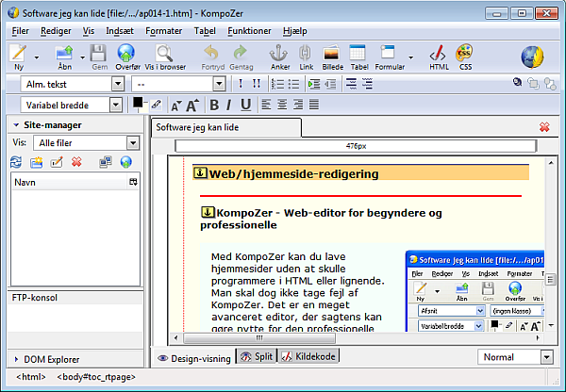Switch to Split view
This screenshot has width=566, height=392.
point(257,356)
